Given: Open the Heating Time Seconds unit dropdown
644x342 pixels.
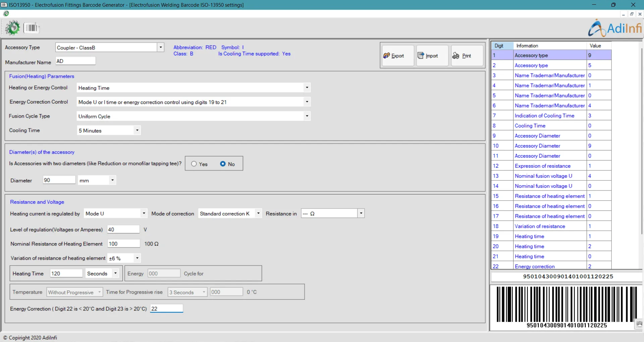Looking at the screenshot, I should click(115, 273).
